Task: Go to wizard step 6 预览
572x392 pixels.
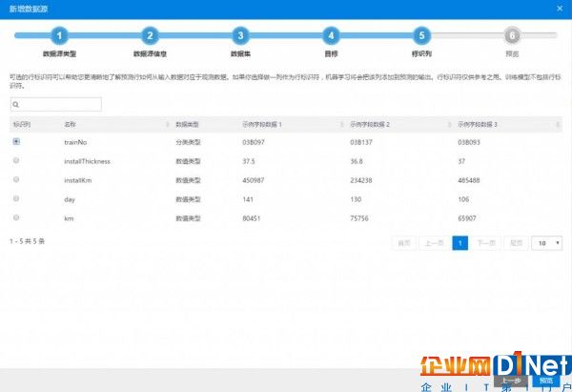Action: 512,35
